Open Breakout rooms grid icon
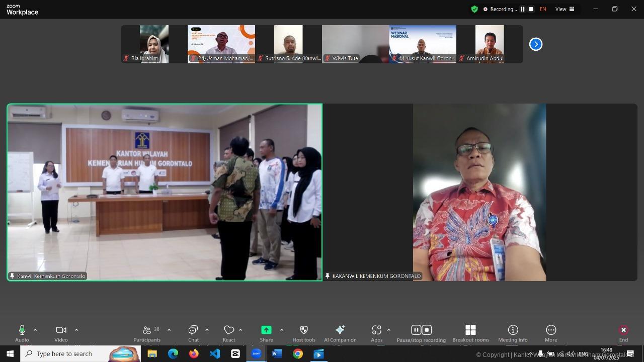The height and width of the screenshot is (362, 644). tap(470, 330)
